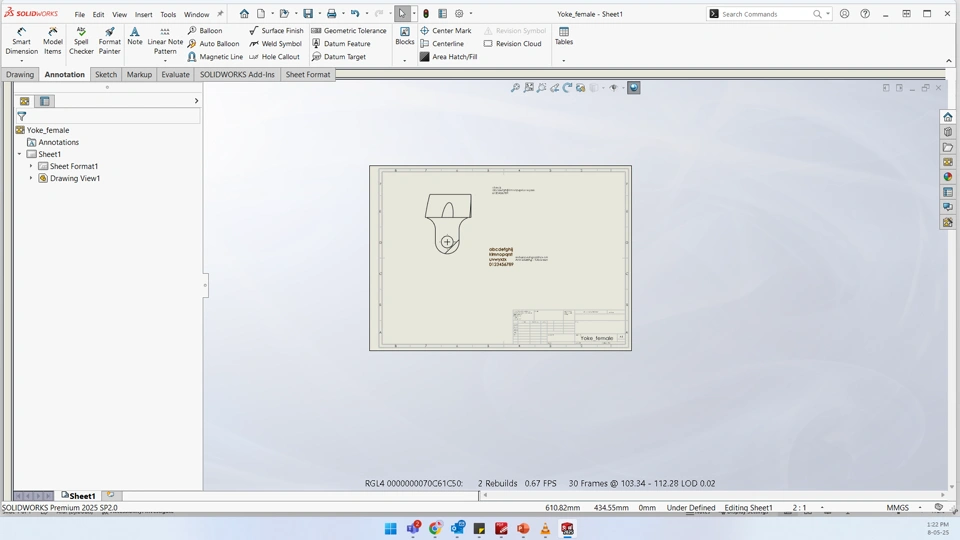
Task: Open Linear Note Pattern tool
Action: [165, 41]
